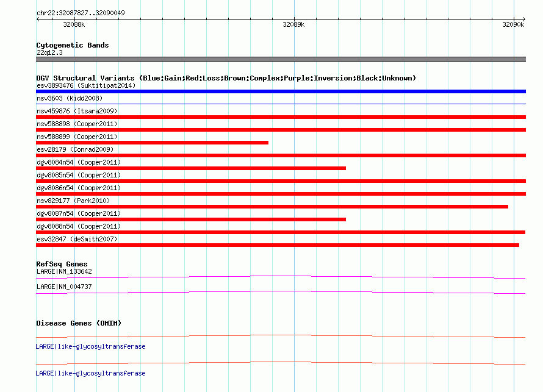Image resolution: width=543 pixels, height=392 pixels.
Task: Click the short red nsv588899 loss bar
Action: coord(152,143)
